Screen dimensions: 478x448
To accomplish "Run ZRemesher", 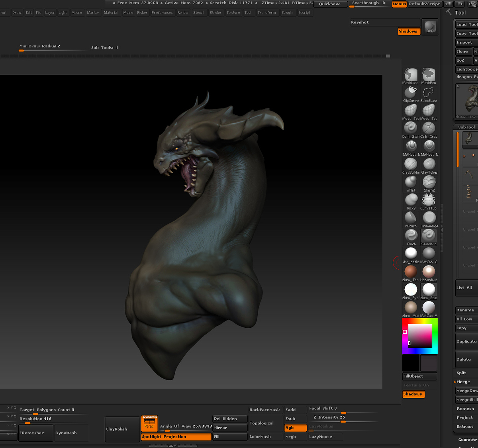I will pyautogui.click(x=35, y=433).
